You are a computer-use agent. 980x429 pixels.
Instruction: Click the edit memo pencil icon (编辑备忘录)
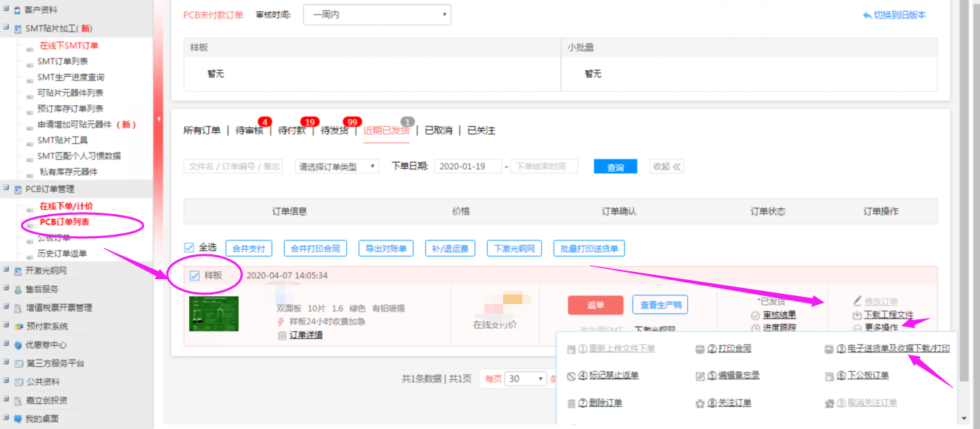coord(700,376)
